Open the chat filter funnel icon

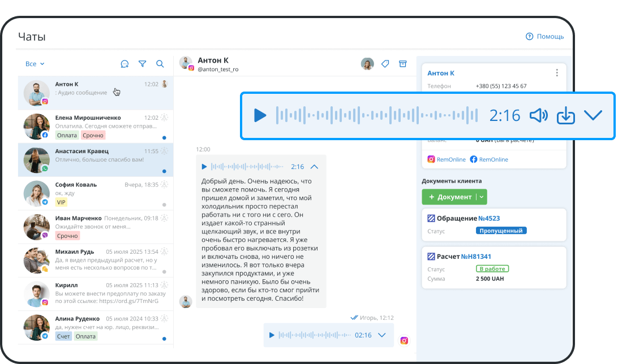[142, 64]
